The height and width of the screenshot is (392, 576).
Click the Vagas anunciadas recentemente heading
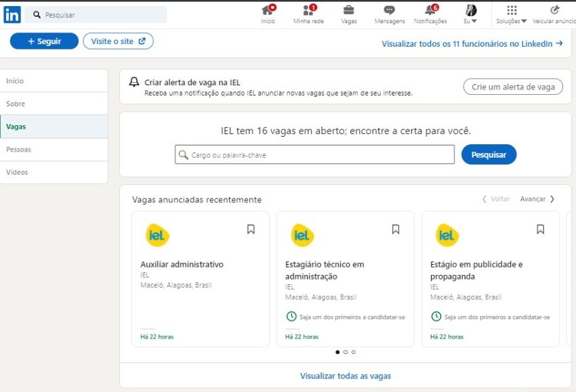pyautogui.click(x=197, y=200)
